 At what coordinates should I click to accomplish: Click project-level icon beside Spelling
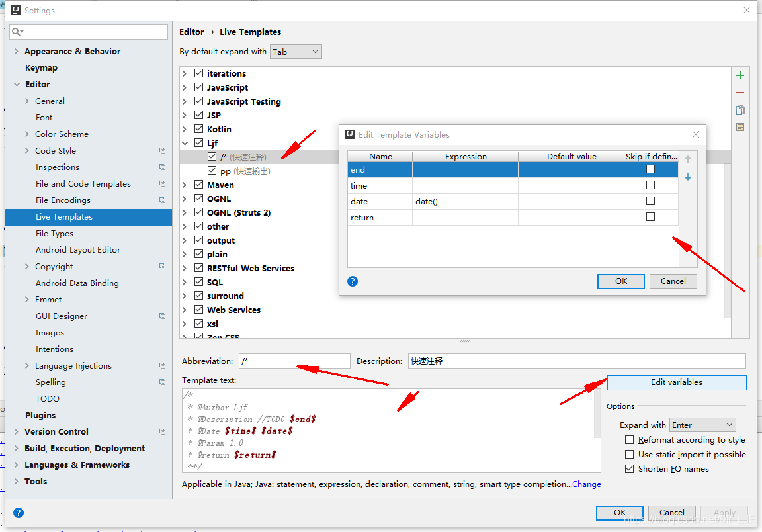[x=162, y=382]
